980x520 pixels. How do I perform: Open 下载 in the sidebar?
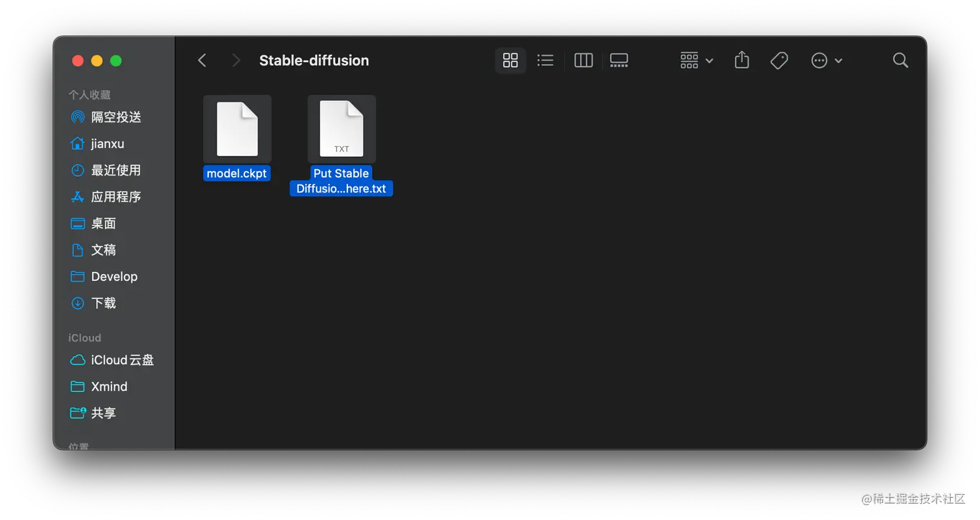[x=104, y=303]
